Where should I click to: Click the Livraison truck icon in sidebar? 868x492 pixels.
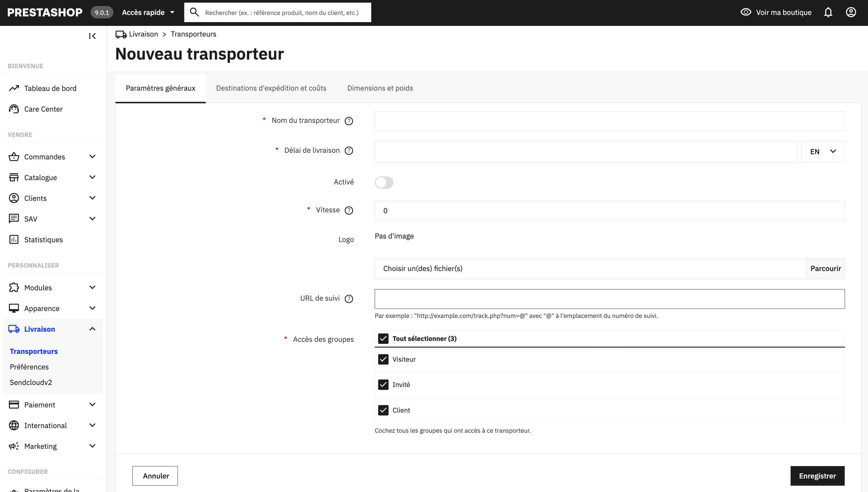click(14, 329)
